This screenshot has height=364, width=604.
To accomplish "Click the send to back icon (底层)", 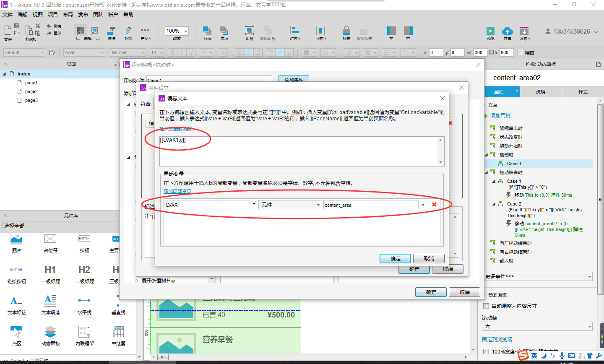I will coord(224,31).
